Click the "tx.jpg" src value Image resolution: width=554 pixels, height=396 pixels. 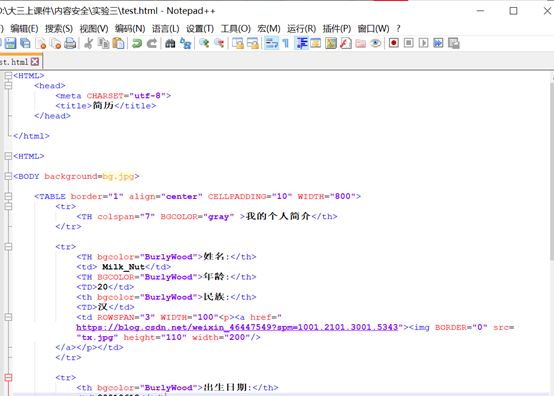pos(97,337)
